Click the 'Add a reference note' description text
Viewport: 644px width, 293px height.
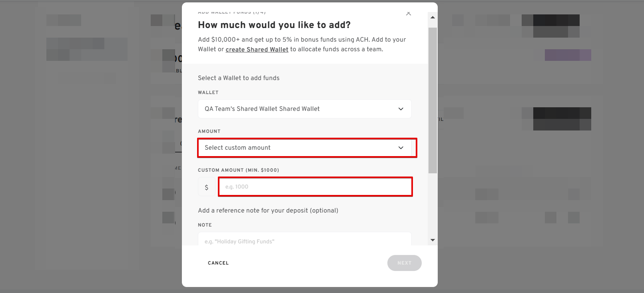pos(268,211)
